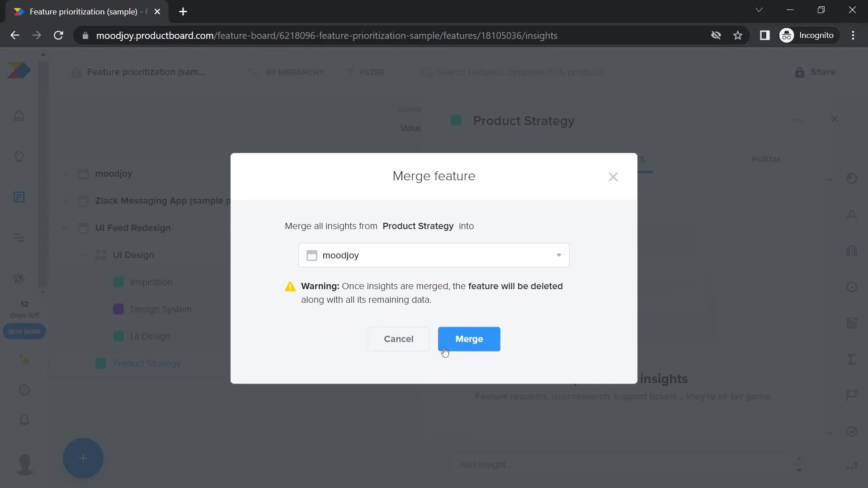Open the Insights lightbulb icon in sidebar
The width and height of the screenshot is (868, 488).
point(19,157)
